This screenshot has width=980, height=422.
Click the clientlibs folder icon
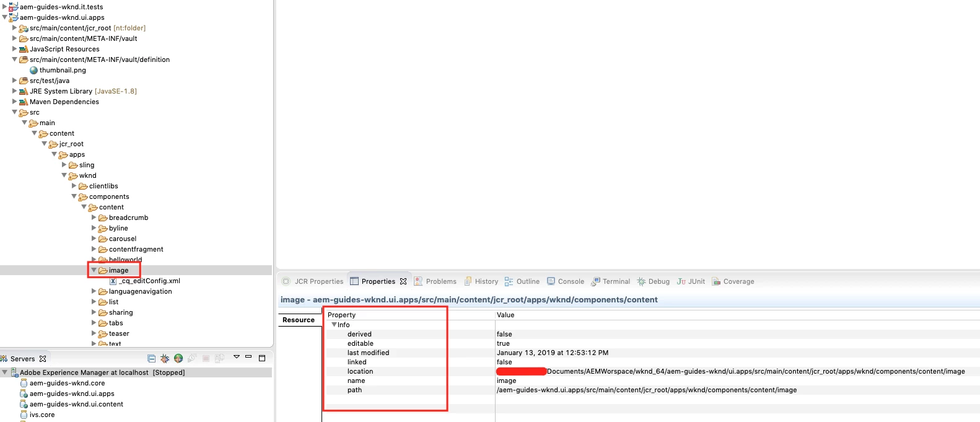(x=83, y=186)
